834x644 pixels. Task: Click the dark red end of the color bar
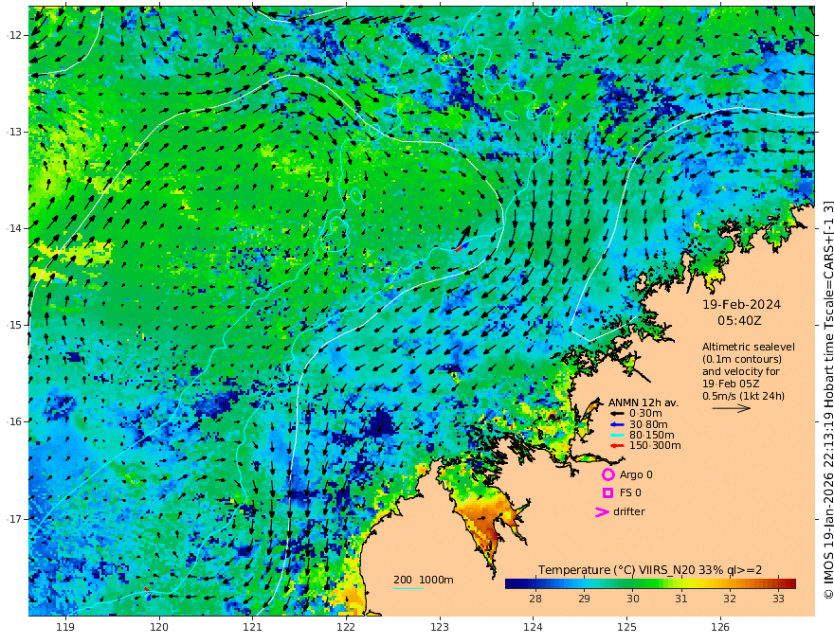pyautogui.click(x=791, y=584)
